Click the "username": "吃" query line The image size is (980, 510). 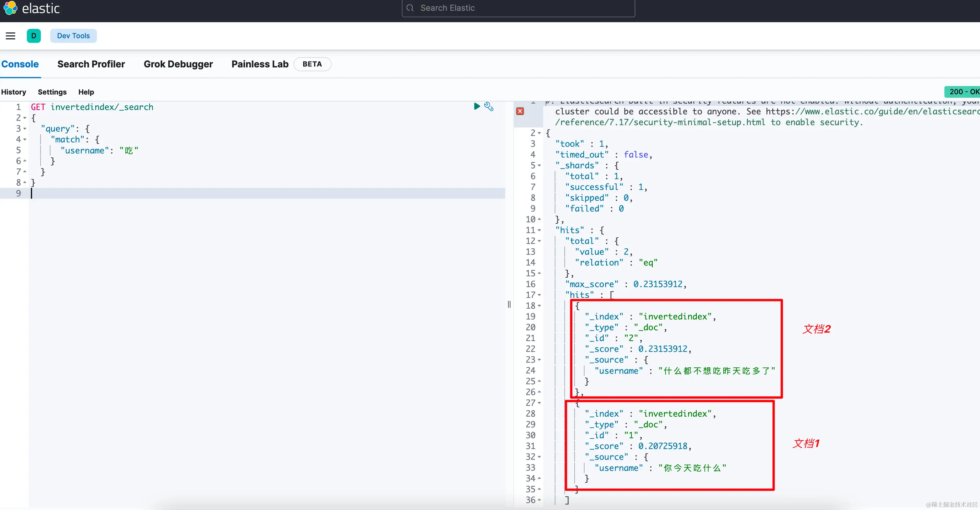99,150
